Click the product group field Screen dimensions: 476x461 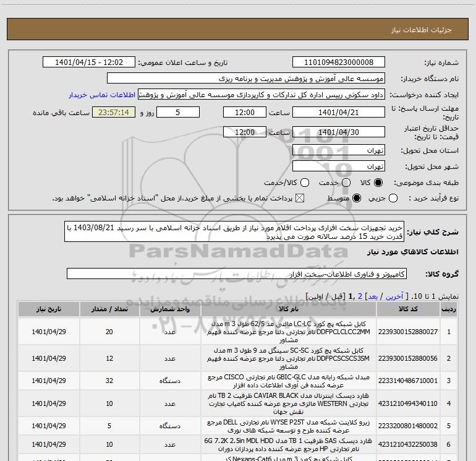pyautogui.click(x=237, y=274)
